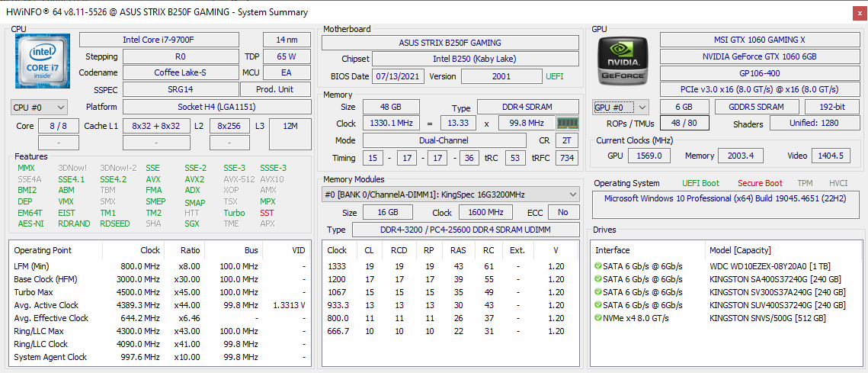Click the Coffee Lake-S codename field
This screenshot has width=868, height=373.
[181, 72]
